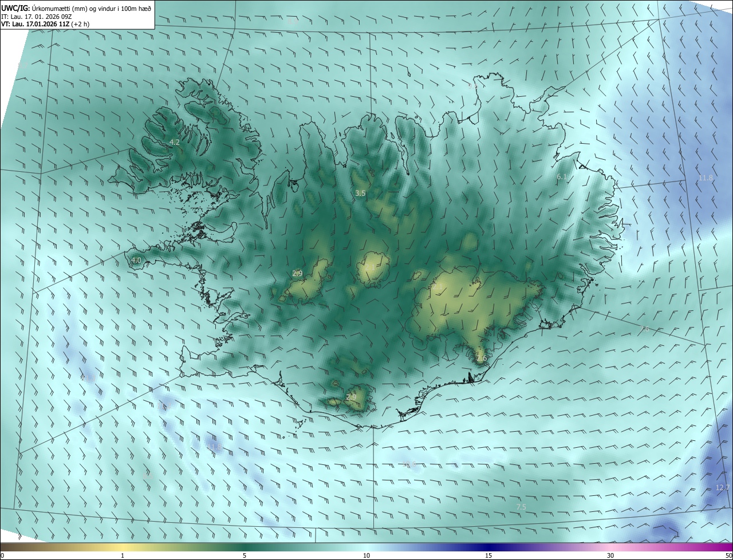This screenshot has height=560, width=733.
Task: Click the 11.8 value off the east coast
Action: point(706,178)
